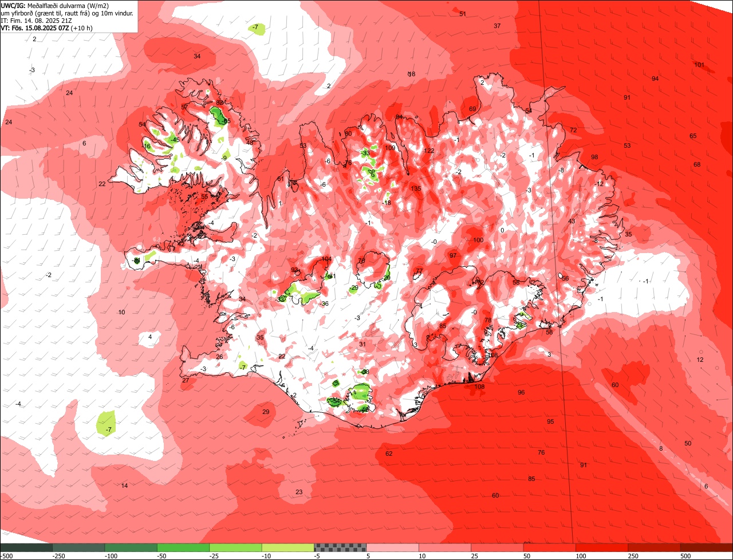
Task: Click the '-250' legend label
Action: click(x=58, y=556)
